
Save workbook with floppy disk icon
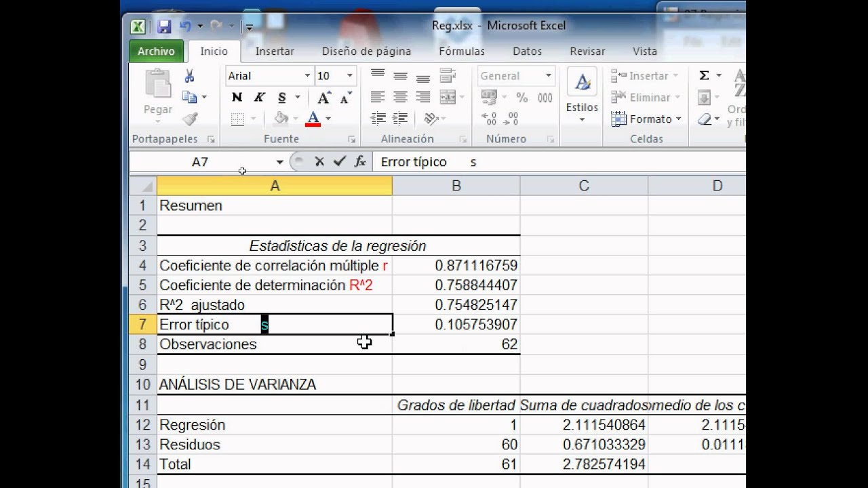coord(164,26)
